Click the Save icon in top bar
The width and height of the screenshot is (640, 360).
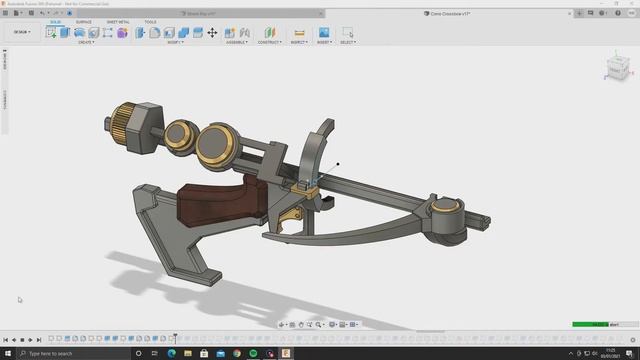click(x=31, y=13)
